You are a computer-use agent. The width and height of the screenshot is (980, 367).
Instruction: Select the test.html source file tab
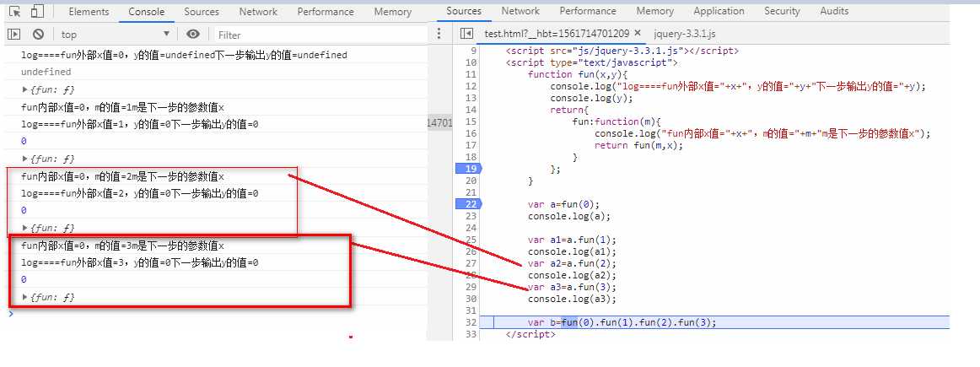click(x=557, y=34)
